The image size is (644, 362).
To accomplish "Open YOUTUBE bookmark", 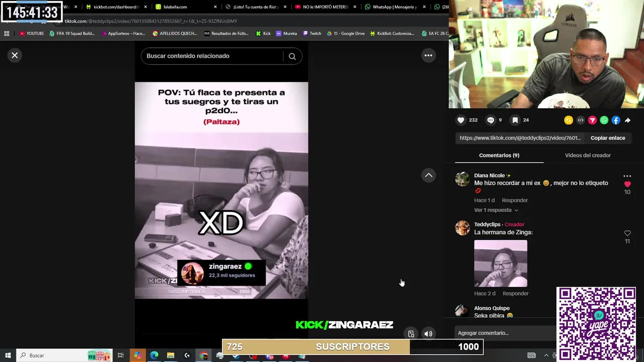I will tap(32, 34).
